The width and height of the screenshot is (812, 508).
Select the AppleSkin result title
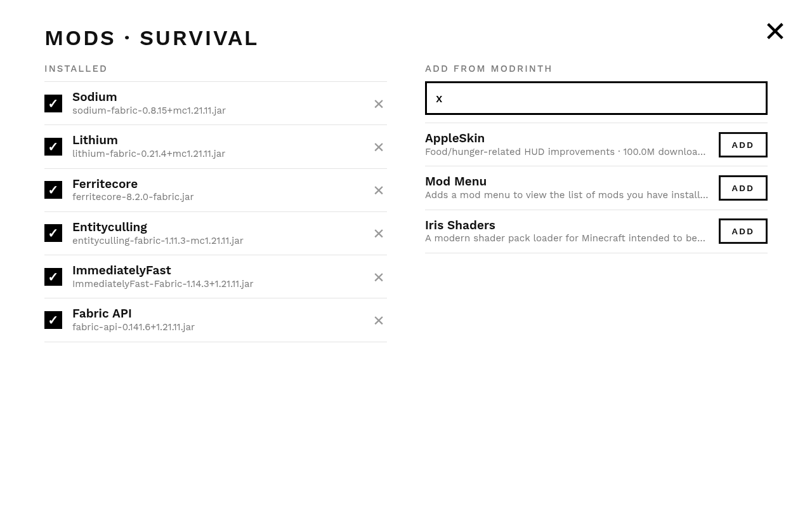point(455,138)
